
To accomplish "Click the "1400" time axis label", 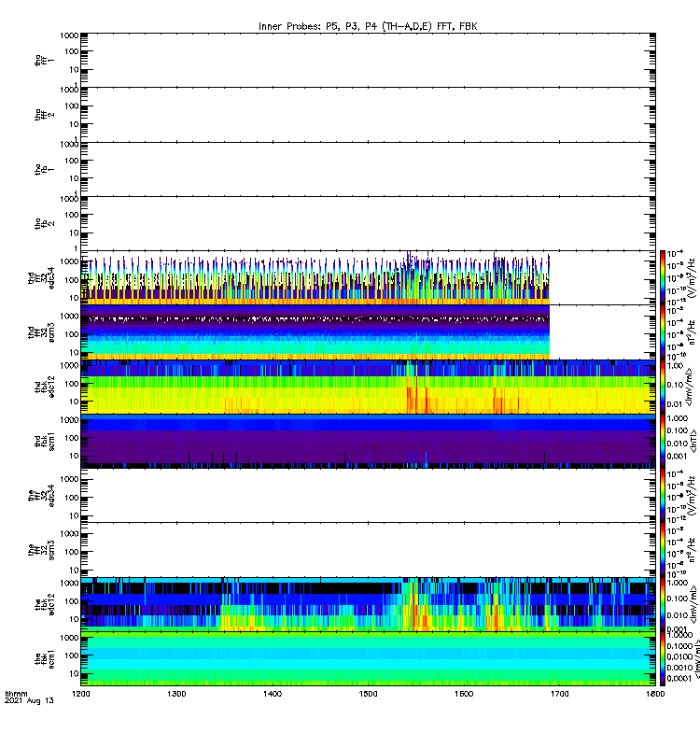I will point(273,694).
